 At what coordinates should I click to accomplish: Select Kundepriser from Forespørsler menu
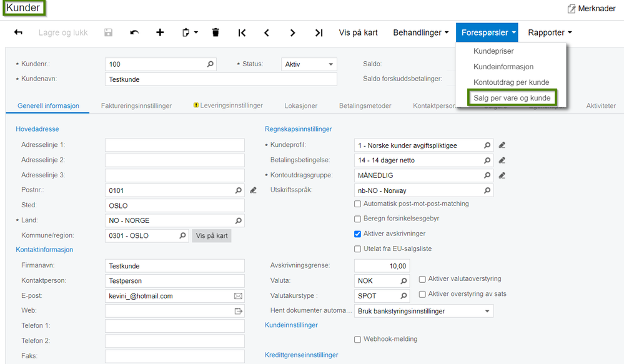(x=493, y=51)
